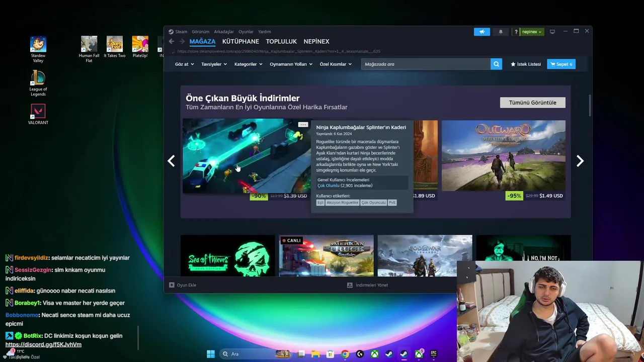Open the Görünüm menu
The height and width of the screenshot is (362, 644).
(x=200, y=32)
